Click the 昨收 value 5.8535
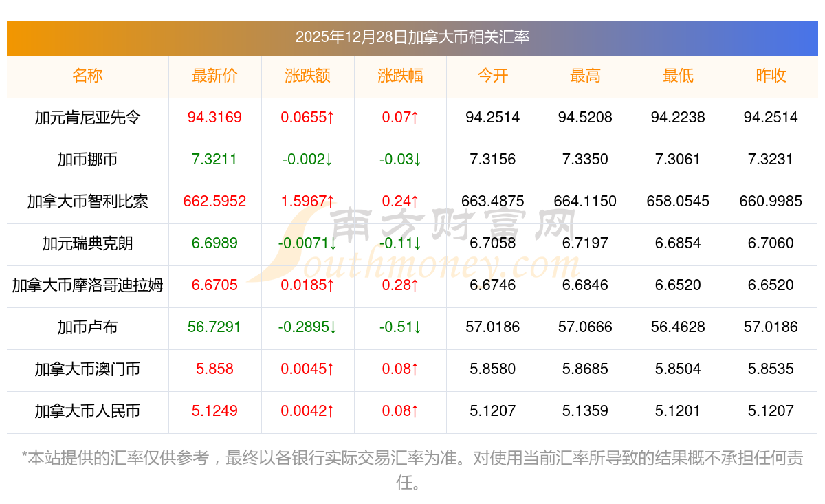This screenshot has width=825, height=504. point(771,369)
